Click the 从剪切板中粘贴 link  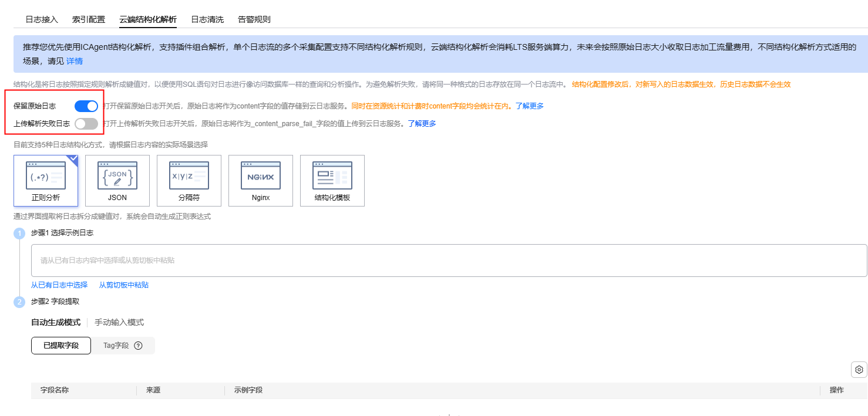coord(124,285)
